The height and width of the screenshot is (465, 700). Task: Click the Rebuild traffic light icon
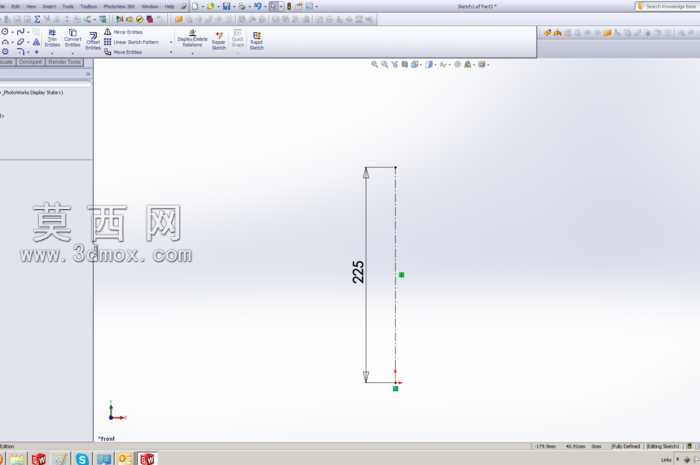(x=289, y=6)
